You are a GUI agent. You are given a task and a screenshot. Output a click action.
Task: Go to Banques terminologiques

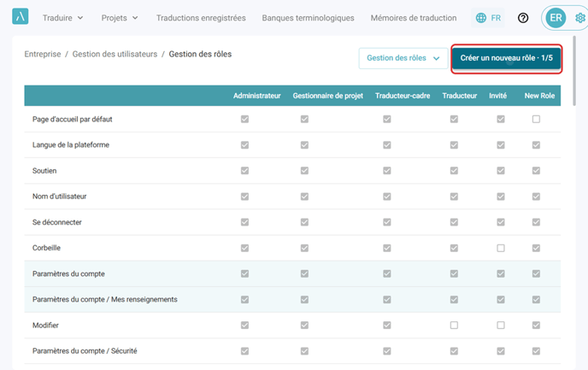coord(308,18)
